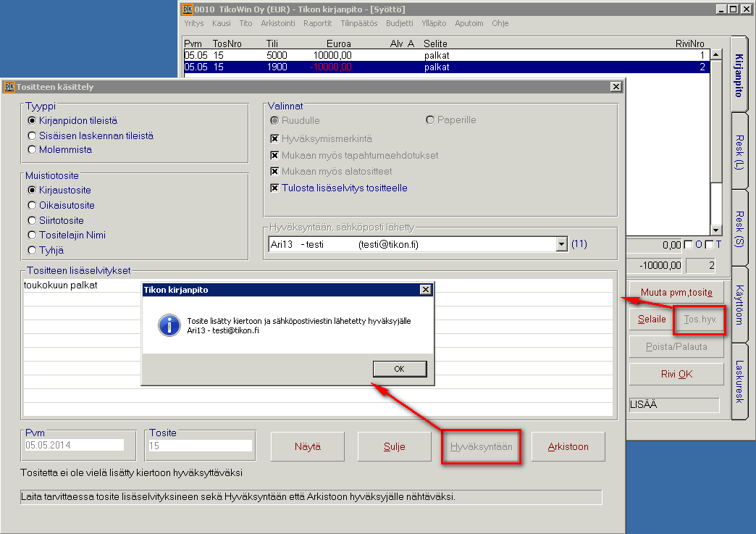The width and height of the screenshot is (756, 534).
Task: Click the blue information icon in the message box
Action: 169,325
